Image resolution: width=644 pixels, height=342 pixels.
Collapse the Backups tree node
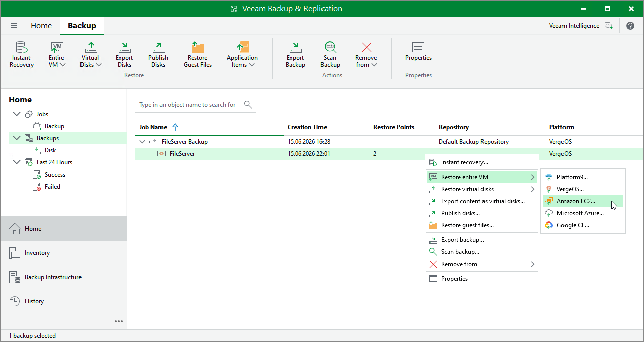tap(17, 138)
